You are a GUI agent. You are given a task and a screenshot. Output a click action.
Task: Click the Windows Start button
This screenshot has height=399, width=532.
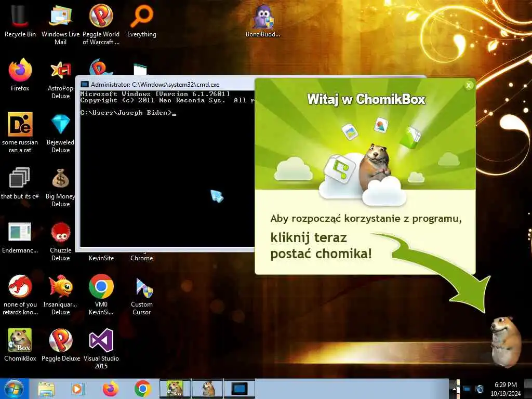[14, 389]
